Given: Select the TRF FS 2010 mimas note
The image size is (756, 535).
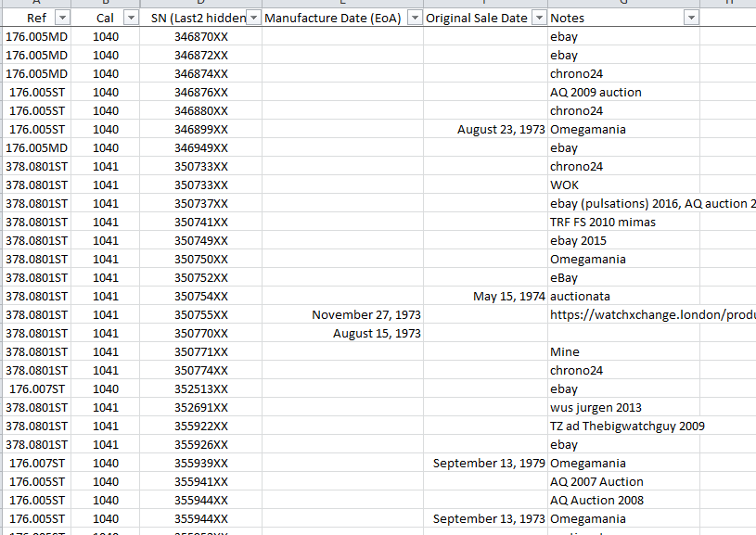Looking at the screenshot, I should (602, 223).
